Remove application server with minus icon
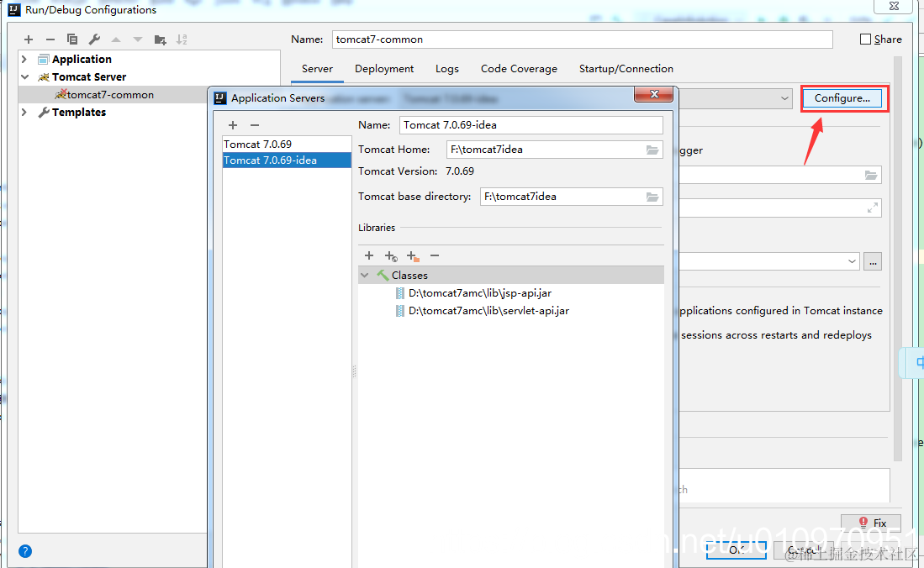This screenshot has width=924, height=568. pos(255,125)
